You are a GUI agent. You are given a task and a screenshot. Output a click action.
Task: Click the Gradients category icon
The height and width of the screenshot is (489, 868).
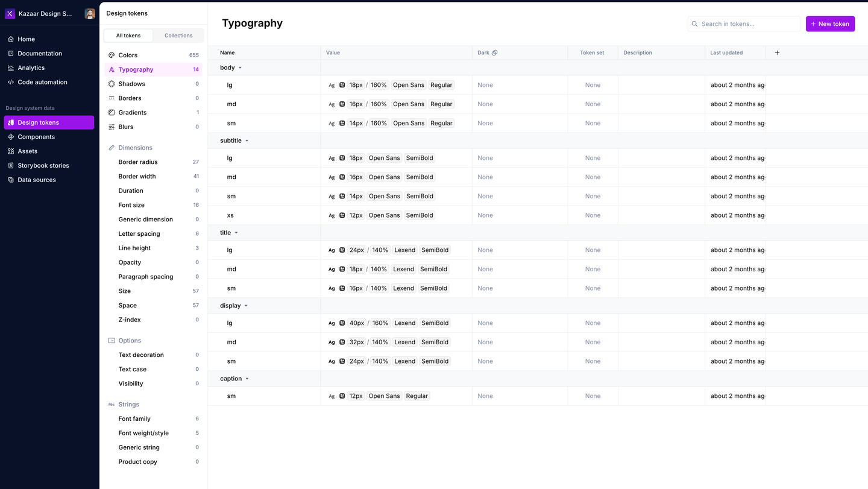(x=112, y=113)
